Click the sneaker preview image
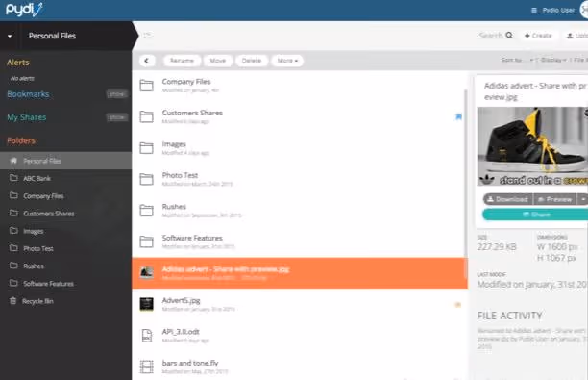 point(532,146)
